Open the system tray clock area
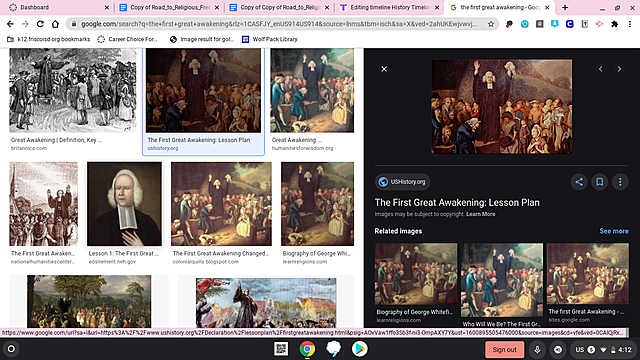Screen dimensions: 640x360 [x=603, y=349]
